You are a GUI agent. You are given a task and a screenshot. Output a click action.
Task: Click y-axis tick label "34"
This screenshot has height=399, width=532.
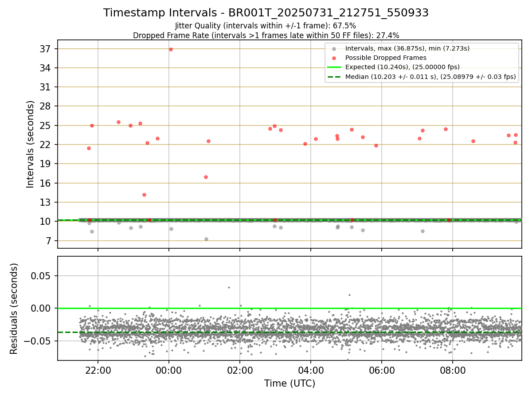pos(46,68)
